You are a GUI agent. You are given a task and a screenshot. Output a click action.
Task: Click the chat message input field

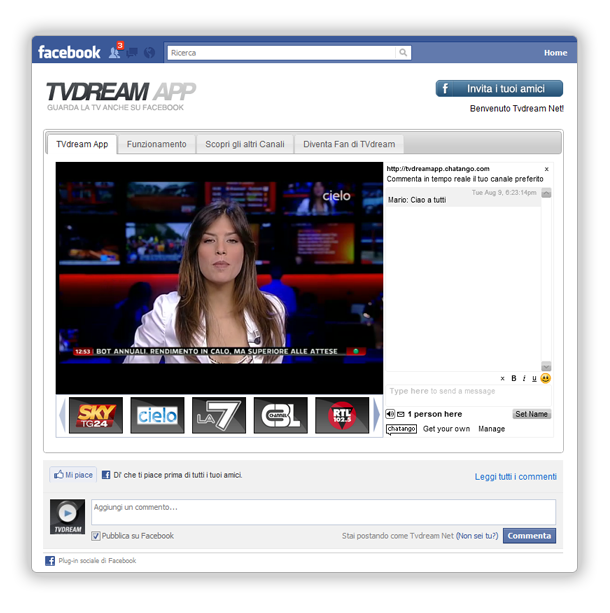click(468, 395)
